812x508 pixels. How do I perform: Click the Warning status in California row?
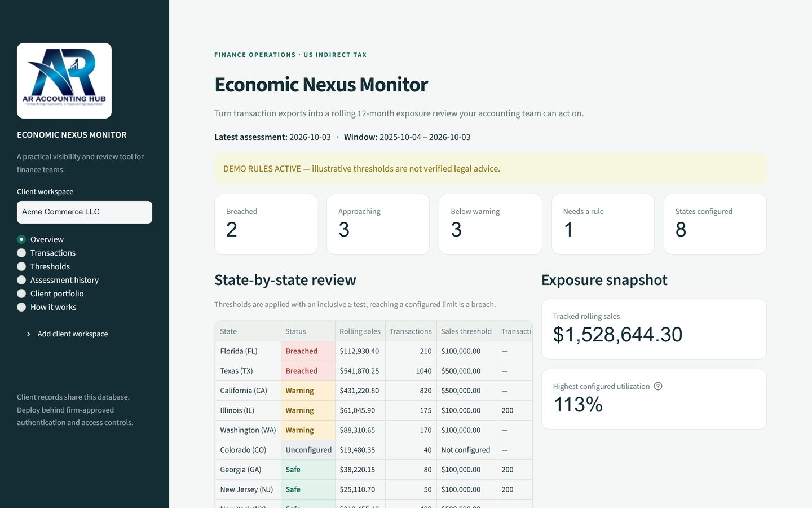[308, 391]
